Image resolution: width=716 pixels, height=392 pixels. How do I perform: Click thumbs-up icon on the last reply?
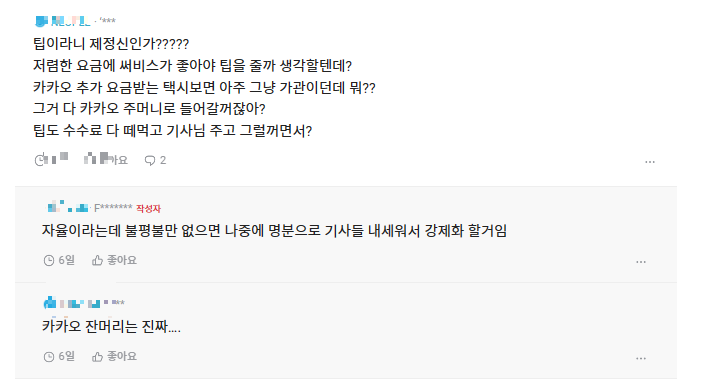97,357
